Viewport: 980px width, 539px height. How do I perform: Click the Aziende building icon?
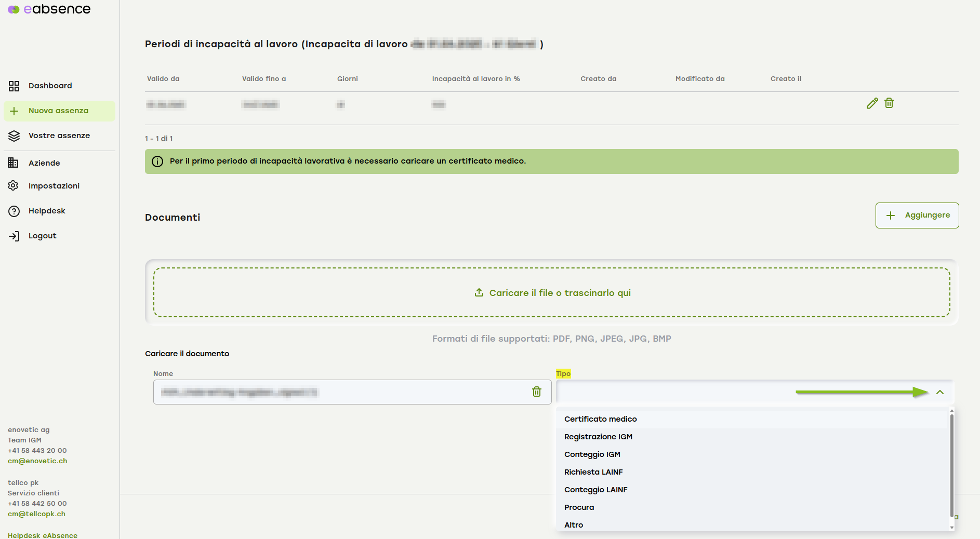coord(14,163)
